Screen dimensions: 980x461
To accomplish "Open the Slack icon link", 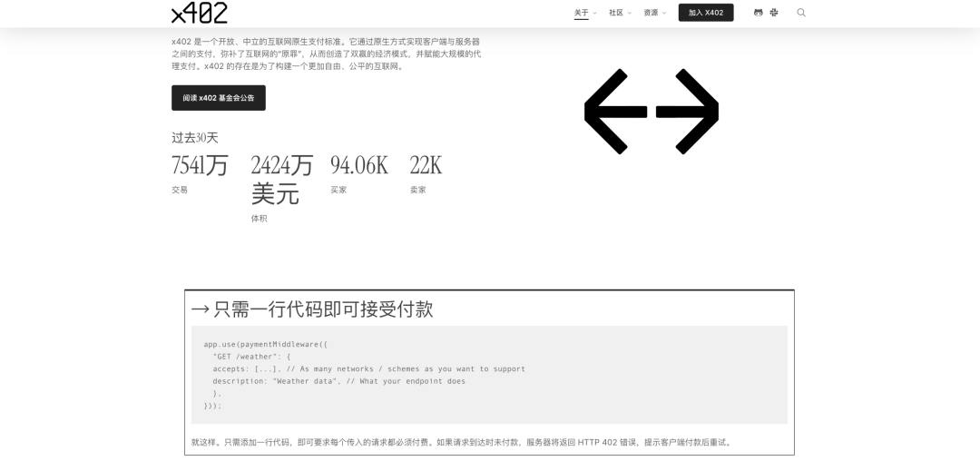I will tap(774, 13).
